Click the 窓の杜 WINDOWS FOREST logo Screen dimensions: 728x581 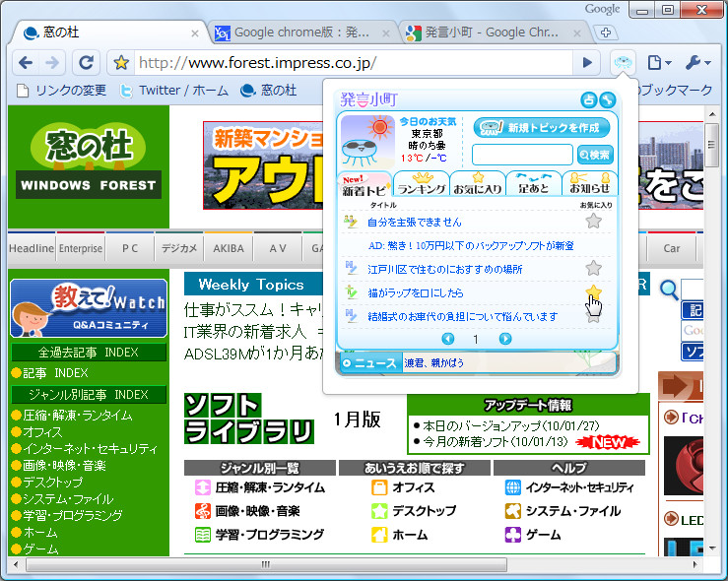pos(89,161)
